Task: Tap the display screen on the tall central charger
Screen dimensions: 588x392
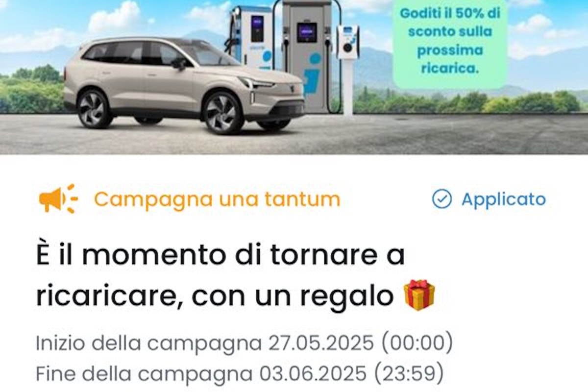Action: coord(307,32)
